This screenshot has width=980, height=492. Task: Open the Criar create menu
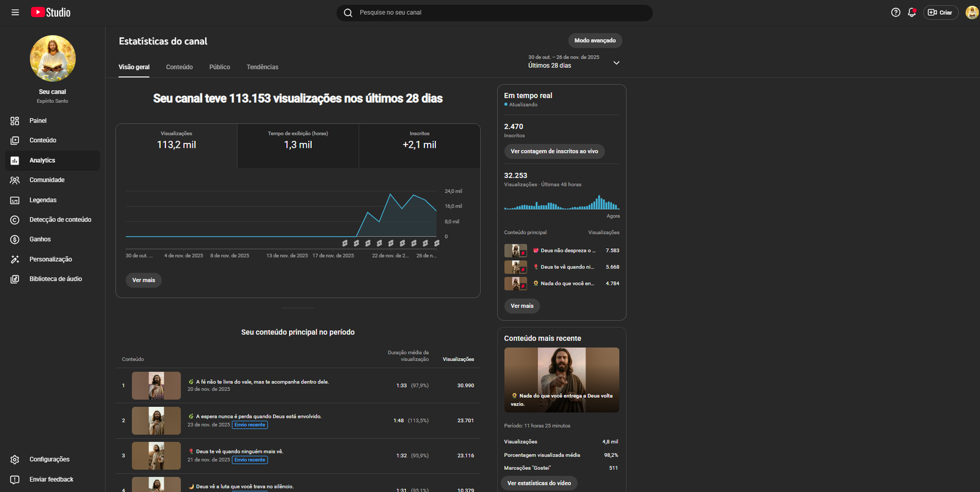pyautogui.click(x=941, y=12)
